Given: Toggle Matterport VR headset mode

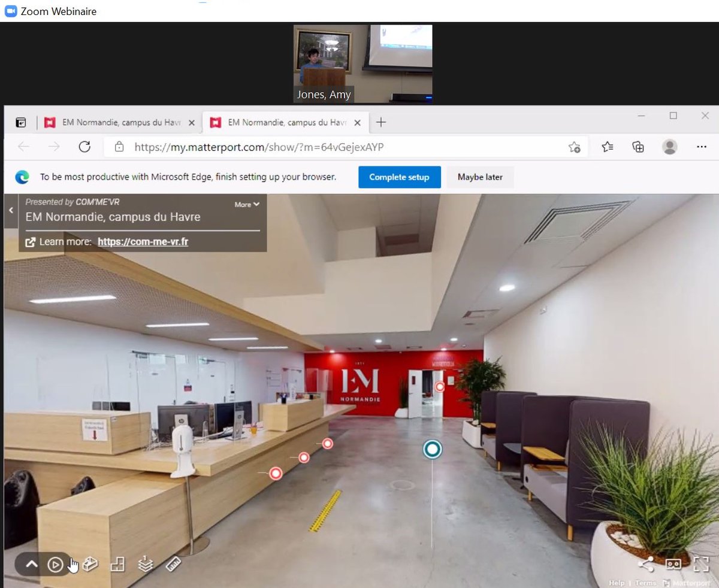Looking at the screenshot, I should [673, 564].
